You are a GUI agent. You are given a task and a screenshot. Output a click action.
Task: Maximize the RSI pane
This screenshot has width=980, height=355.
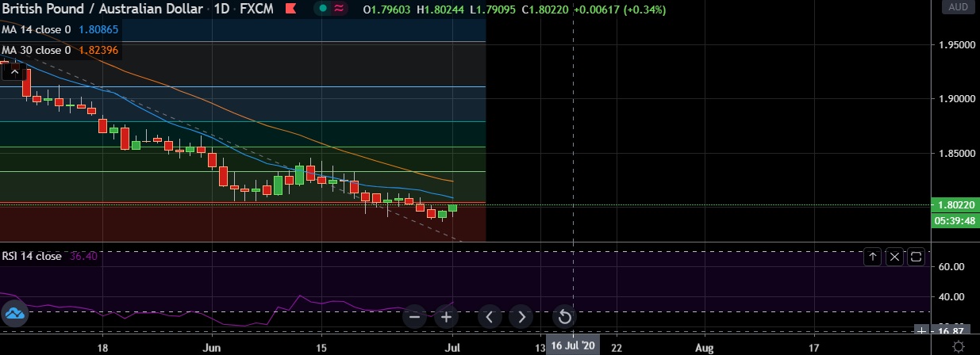(916, 257)
